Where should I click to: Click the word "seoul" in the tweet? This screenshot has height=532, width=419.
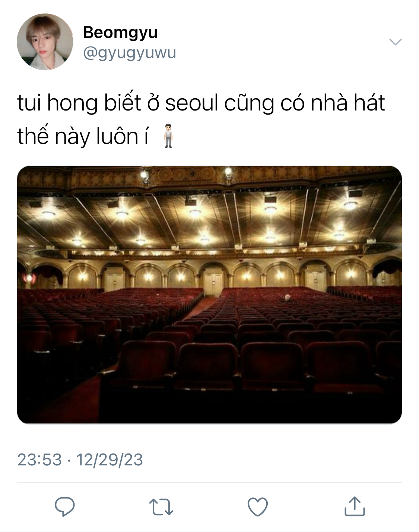pyautogui.click(x=191, y=103)
